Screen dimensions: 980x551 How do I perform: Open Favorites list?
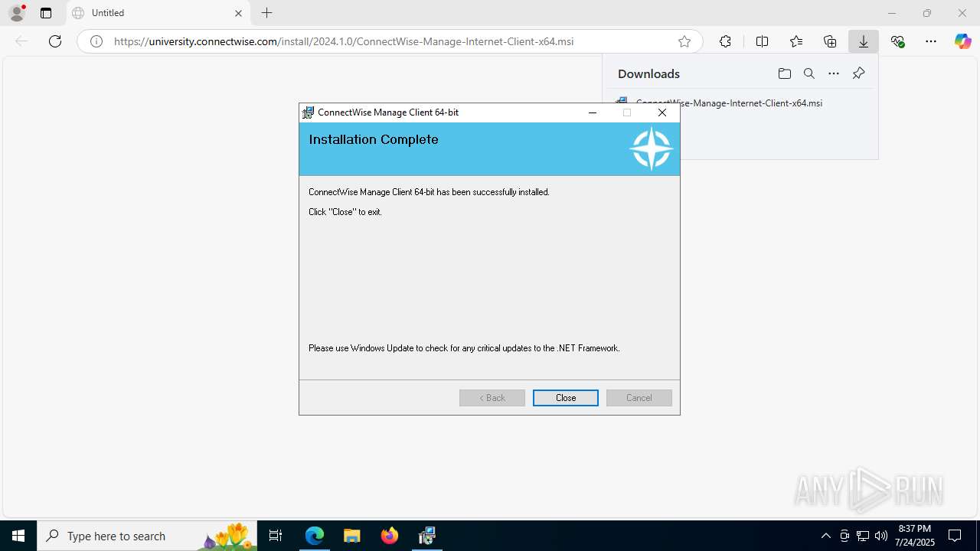pyautogui.click(x=796, y=41)
